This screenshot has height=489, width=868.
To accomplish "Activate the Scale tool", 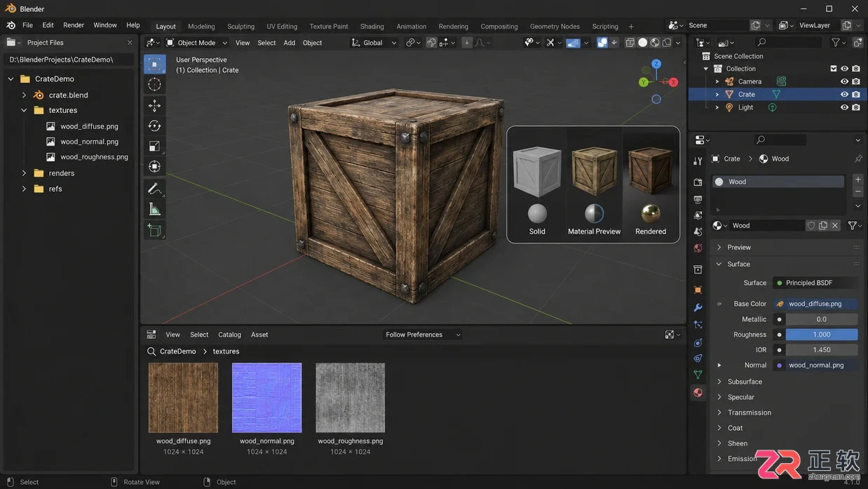I will [154, 146].
